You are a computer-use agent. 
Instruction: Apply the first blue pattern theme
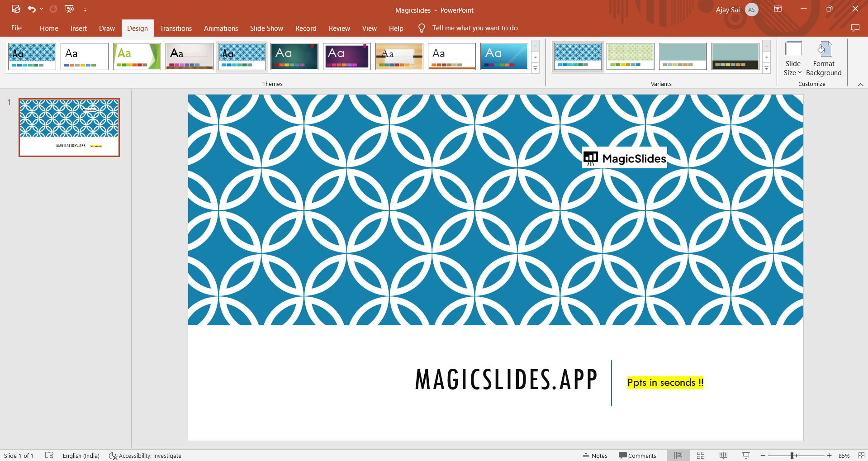click(x=32, y=57)
